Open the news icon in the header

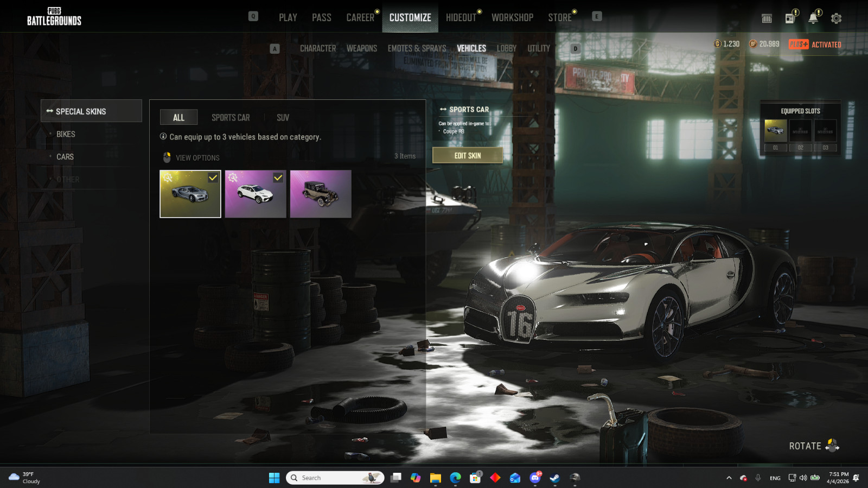[790, 18]
